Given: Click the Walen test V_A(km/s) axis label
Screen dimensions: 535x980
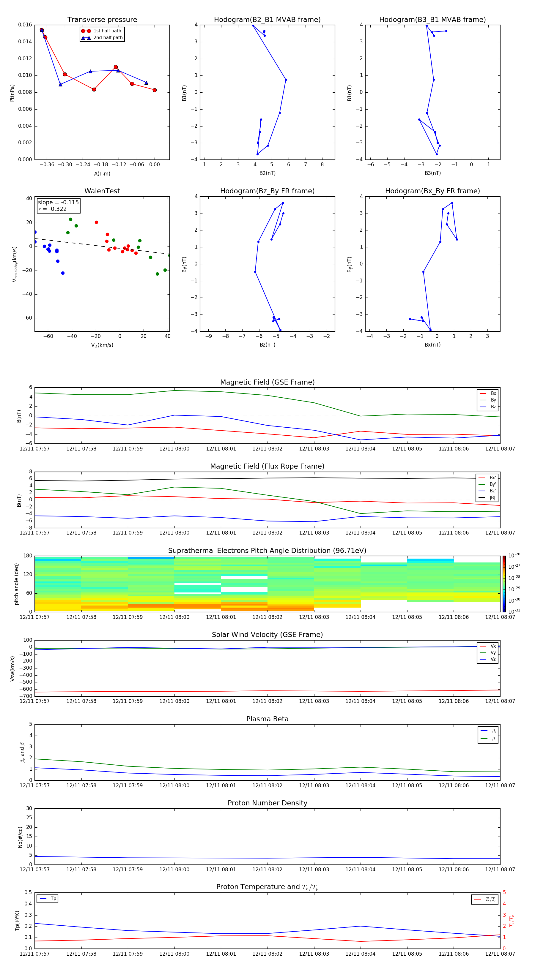Looking at the screenshot, I should [x=102, y=345].
